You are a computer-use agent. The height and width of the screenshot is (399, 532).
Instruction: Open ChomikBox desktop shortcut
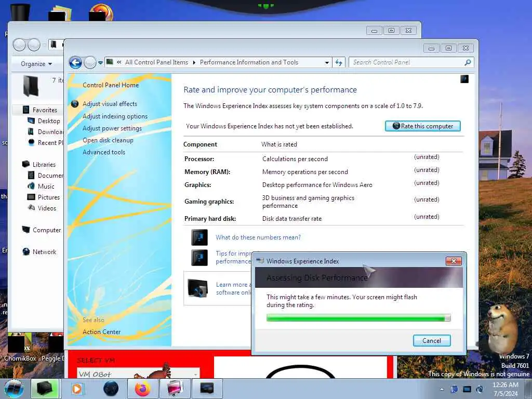pyautogui.click(x=20, y=348)
